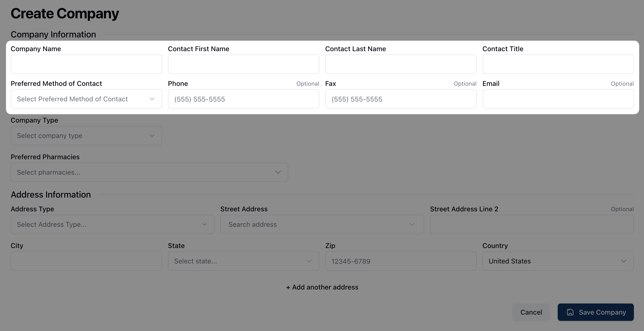Viewport: 644px width, 331px height.
Task: Click the Save Company button
Action: click(596, 312)
